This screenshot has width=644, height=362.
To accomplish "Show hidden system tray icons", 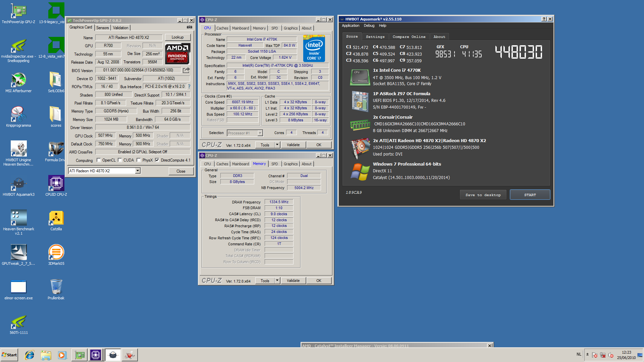I will [587, 355].
